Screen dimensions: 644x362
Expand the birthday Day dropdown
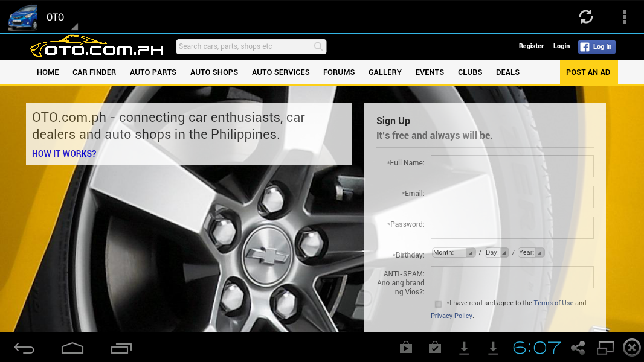point(497,253)
